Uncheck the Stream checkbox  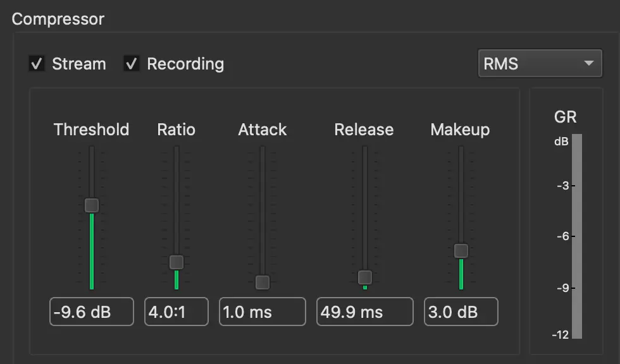[37, 64]
